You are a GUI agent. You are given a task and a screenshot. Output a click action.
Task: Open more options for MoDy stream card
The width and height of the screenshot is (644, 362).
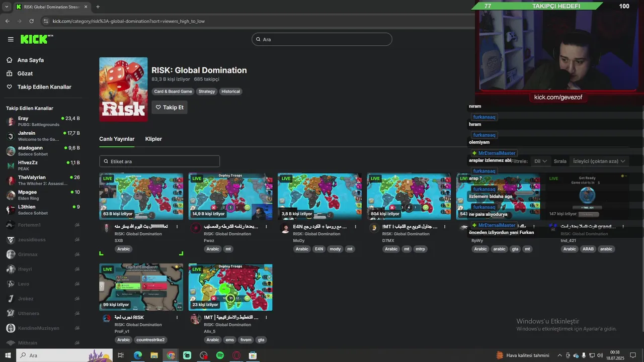[356, 227]
